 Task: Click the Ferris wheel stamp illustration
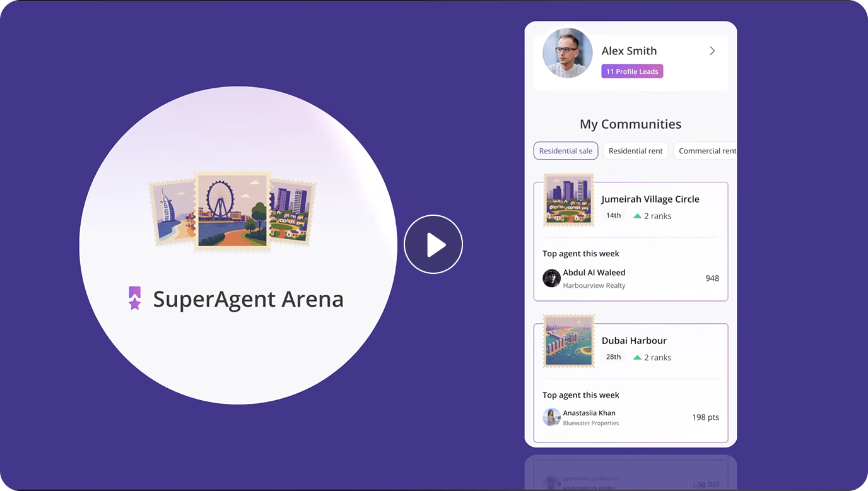(x=232, y=211)
